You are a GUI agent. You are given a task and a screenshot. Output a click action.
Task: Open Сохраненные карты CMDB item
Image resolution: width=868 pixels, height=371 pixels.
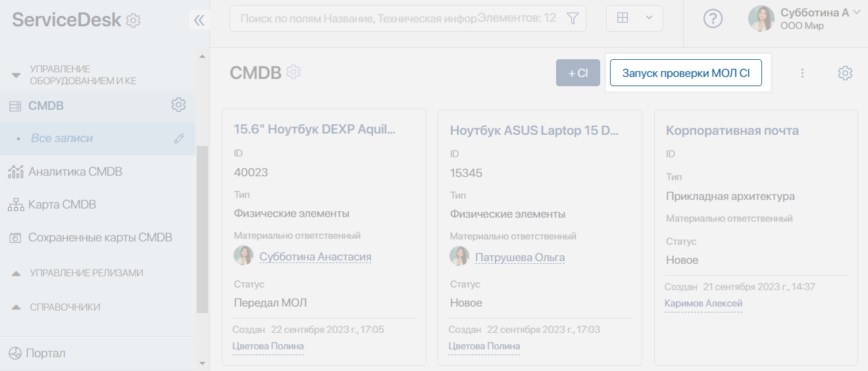click(x=100, y=237)
